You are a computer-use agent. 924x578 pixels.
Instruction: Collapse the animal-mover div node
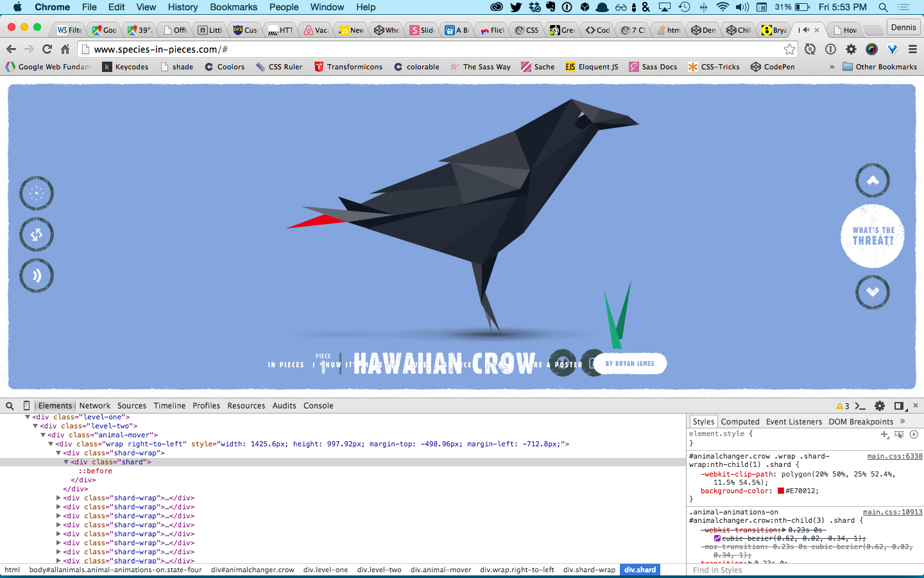pyautogui.click(x=43, y=435)
